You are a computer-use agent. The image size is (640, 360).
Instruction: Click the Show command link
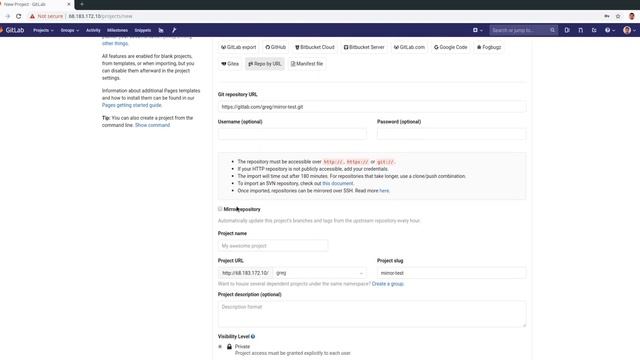point(152,125)
